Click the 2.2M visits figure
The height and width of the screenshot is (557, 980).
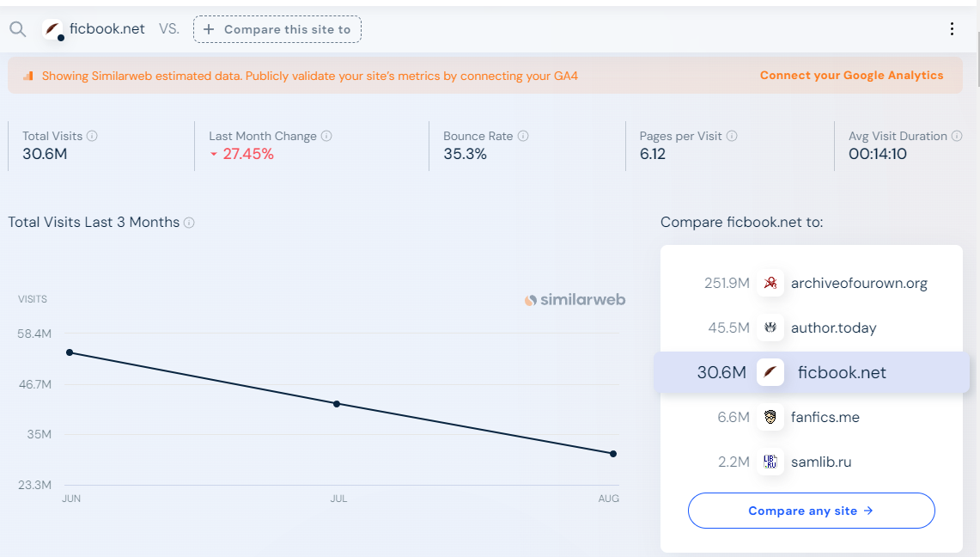733,462
